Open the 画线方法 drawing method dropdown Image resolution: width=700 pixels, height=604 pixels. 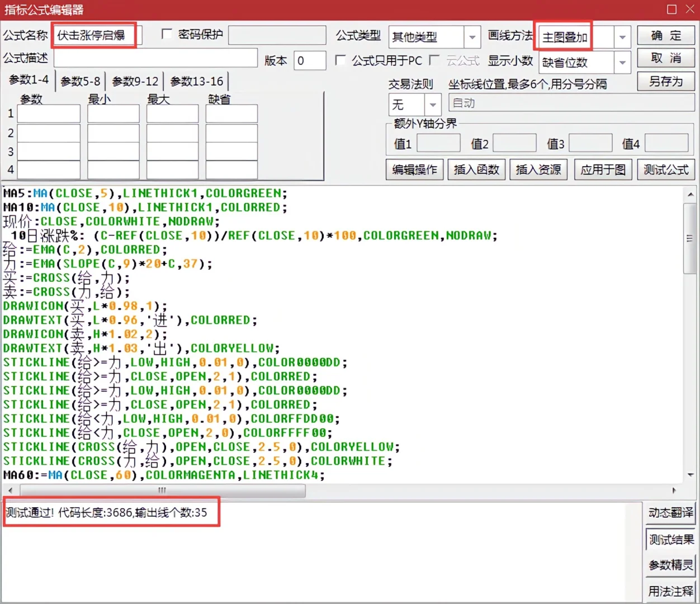pos(622,36)
